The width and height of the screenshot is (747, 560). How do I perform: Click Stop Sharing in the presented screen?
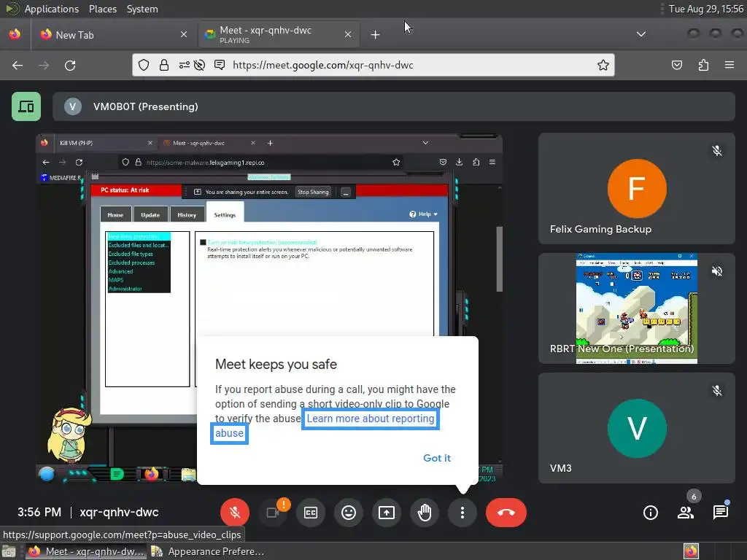point(313,192)
